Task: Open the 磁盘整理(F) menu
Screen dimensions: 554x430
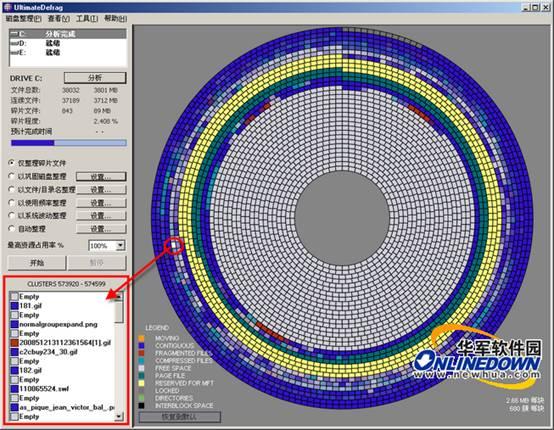Action: click(x=24, y=18)
